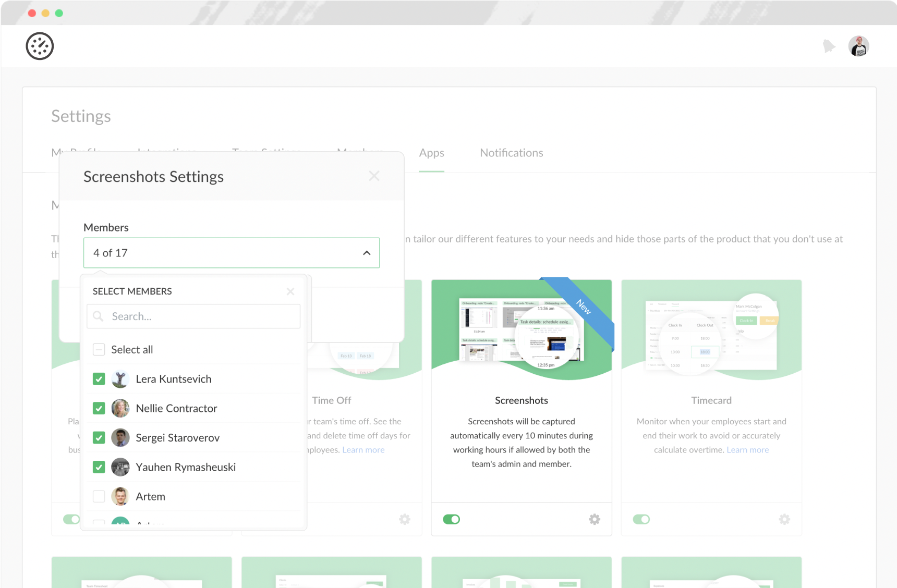
Task: Switch to the Apps tab
Action: click(432, 153)
